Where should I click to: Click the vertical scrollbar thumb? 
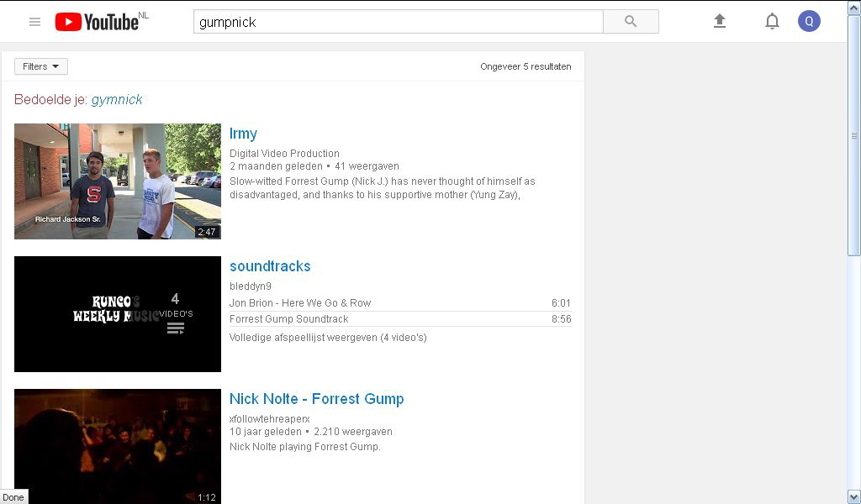pyautogui.click(x=854, y=135)
